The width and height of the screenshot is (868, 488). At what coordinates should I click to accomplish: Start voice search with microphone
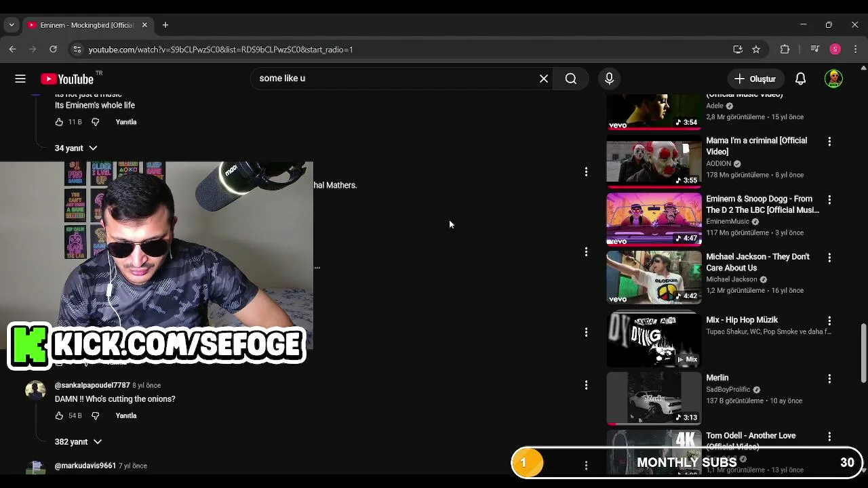[609, 79]
